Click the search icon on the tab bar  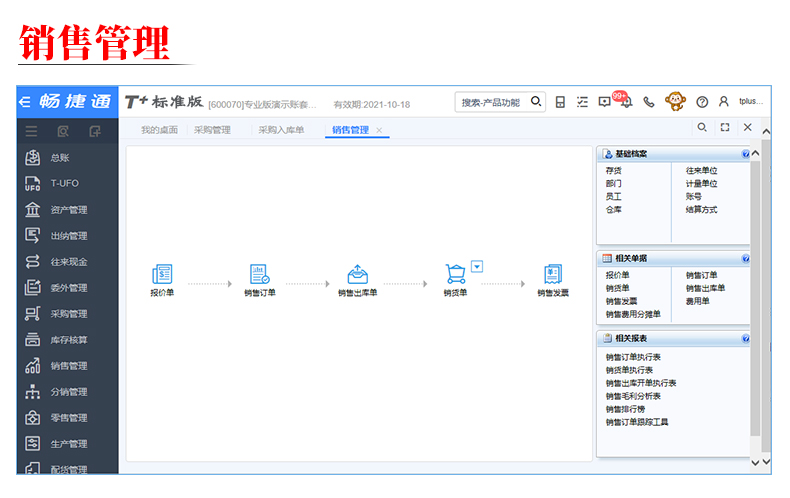(x=702, y=128)
